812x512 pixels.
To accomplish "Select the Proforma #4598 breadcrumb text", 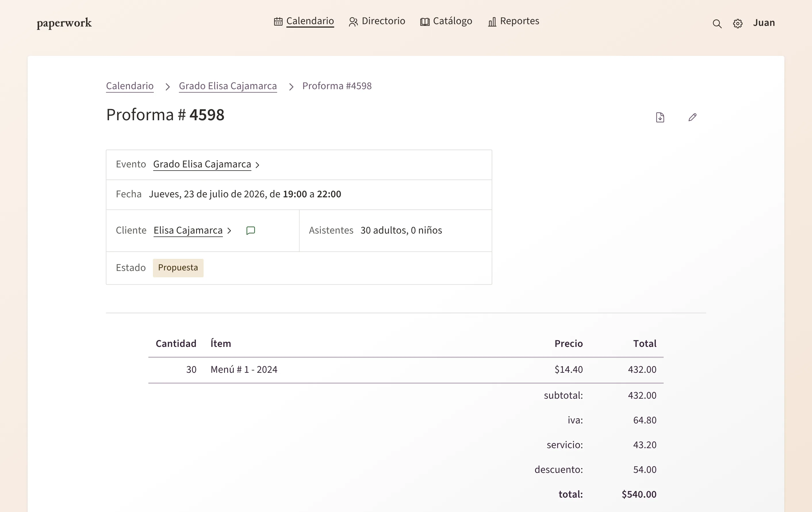I will tap(337, 86).
